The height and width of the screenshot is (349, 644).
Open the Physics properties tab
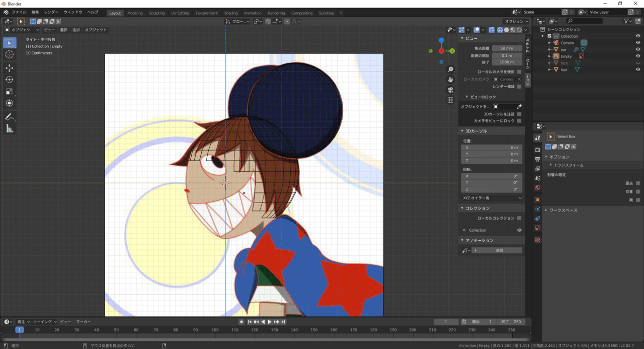[537, 209]
